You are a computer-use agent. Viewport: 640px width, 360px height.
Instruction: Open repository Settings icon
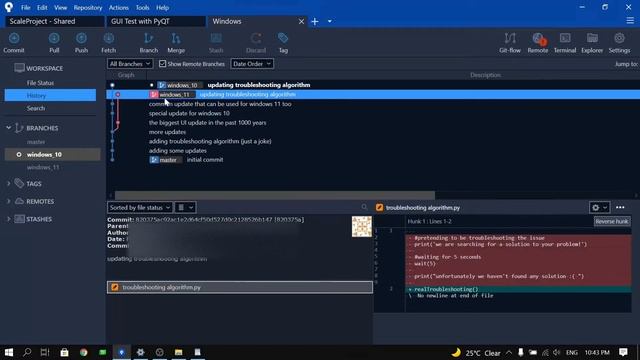619,42
